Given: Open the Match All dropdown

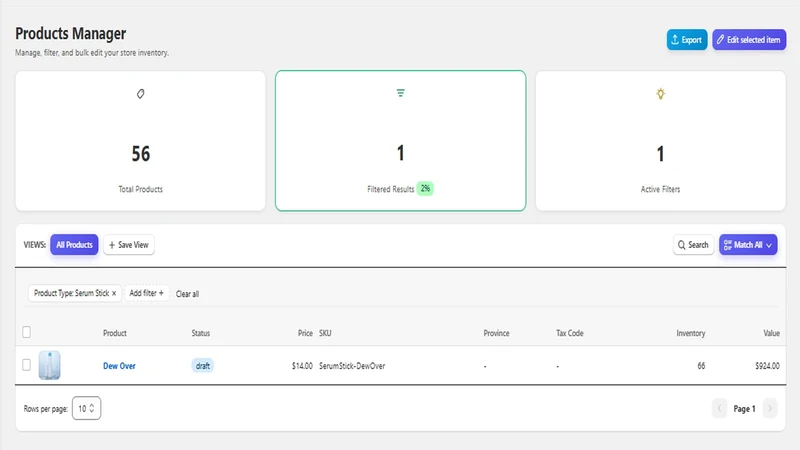Looking at the screenshot, I should click(748, 245).
